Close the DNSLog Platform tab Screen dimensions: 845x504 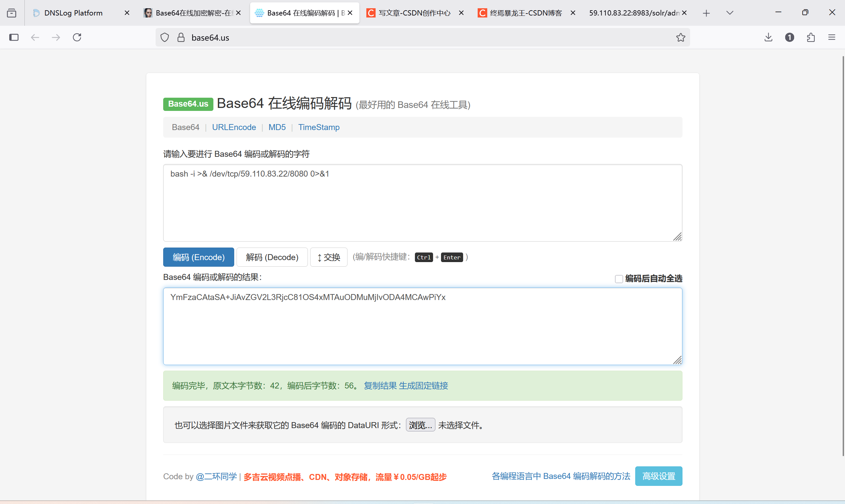point(127,13)
